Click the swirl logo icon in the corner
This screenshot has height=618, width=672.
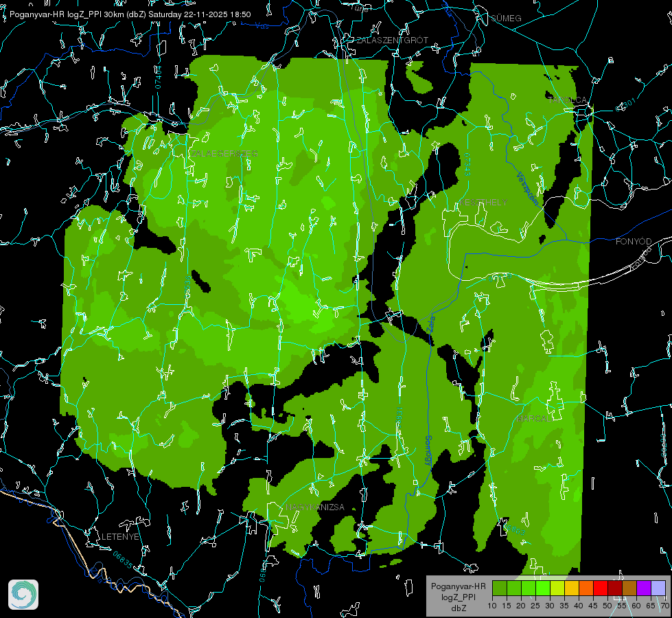tap(23, 595)
